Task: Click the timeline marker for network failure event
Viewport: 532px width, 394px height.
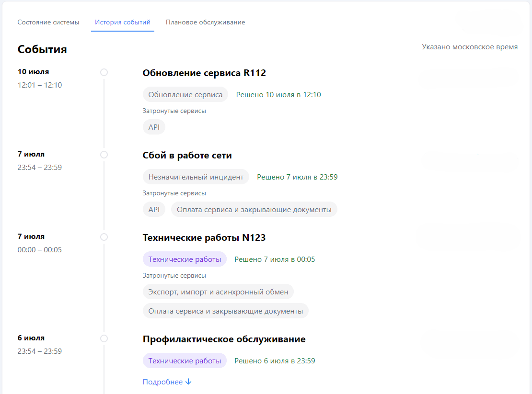Action: (x=104, y=155)
